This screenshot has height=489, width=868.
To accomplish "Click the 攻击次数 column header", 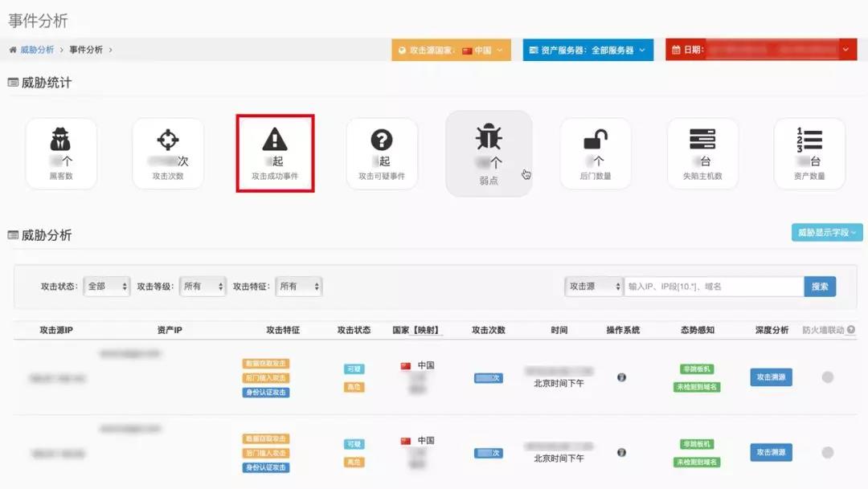I will point(489,330).
